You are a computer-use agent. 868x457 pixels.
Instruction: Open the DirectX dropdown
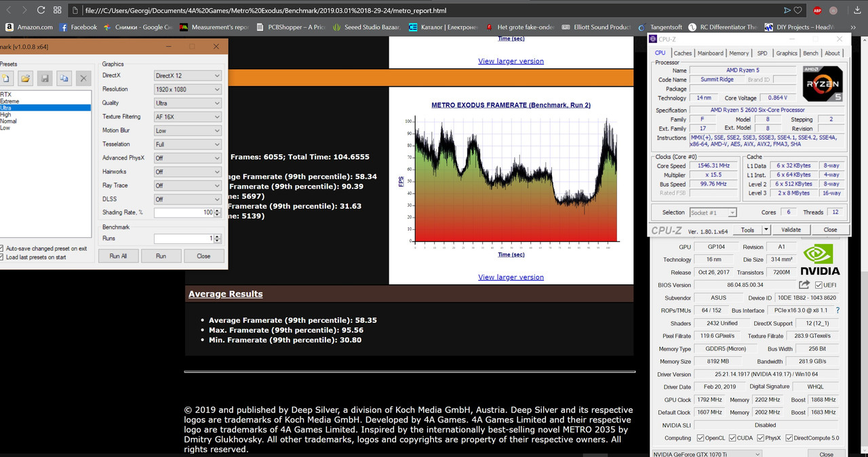click(x=187, y=75)
